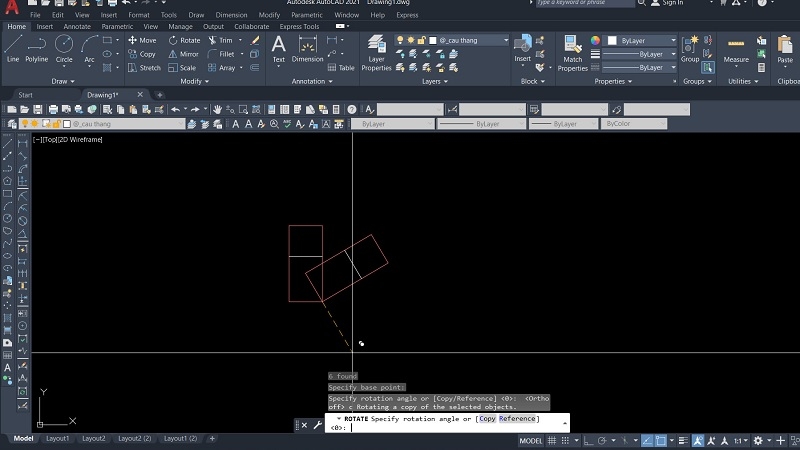Click the Stretch command
The image size is (800, 450).
coord(144,68)
